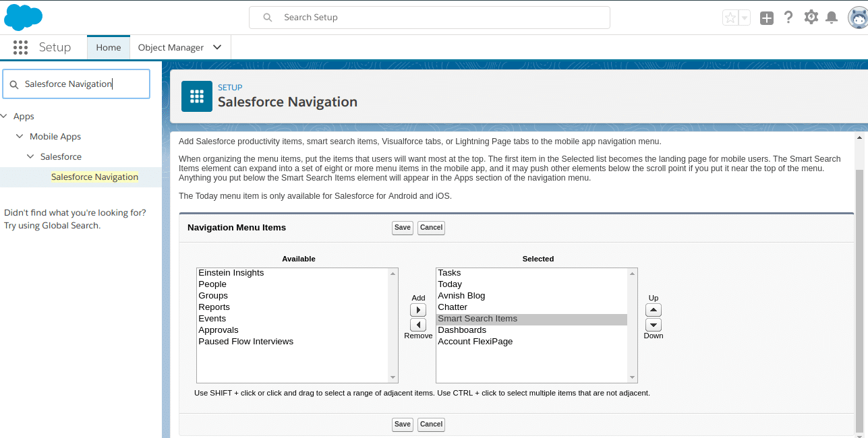Screen dimensions: 868x438
Task: Move selected item Down
Action: [654, 325]
